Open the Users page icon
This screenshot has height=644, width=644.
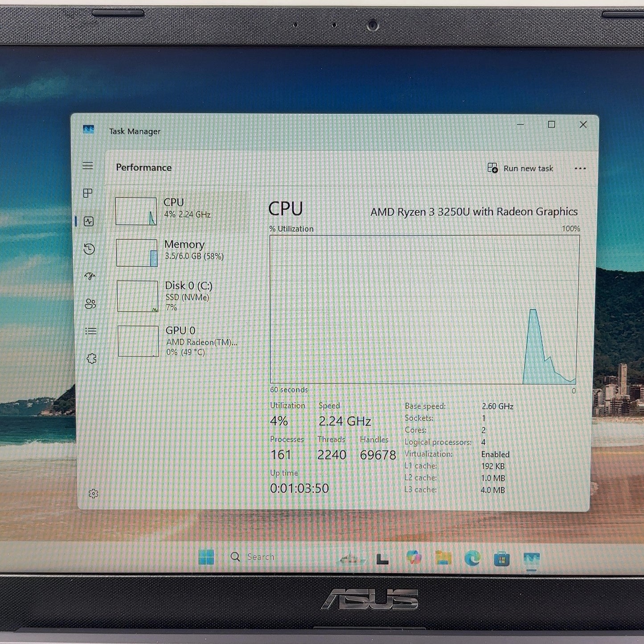click(x=90, y=304)
